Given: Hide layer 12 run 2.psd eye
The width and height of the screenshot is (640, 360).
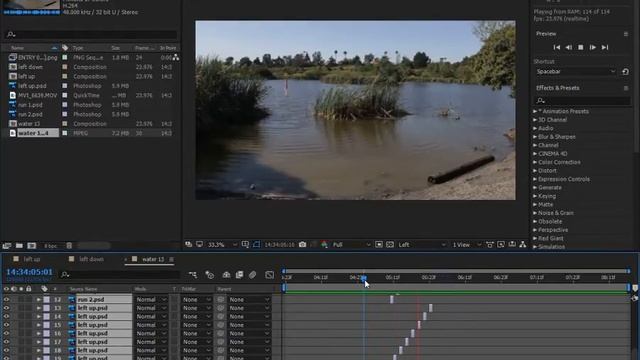Looking at the screenshot, I should tap(6, 300).
